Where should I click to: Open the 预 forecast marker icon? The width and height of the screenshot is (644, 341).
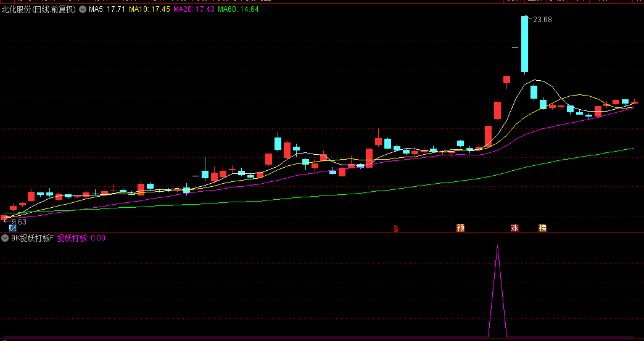[x=460, y=228]
